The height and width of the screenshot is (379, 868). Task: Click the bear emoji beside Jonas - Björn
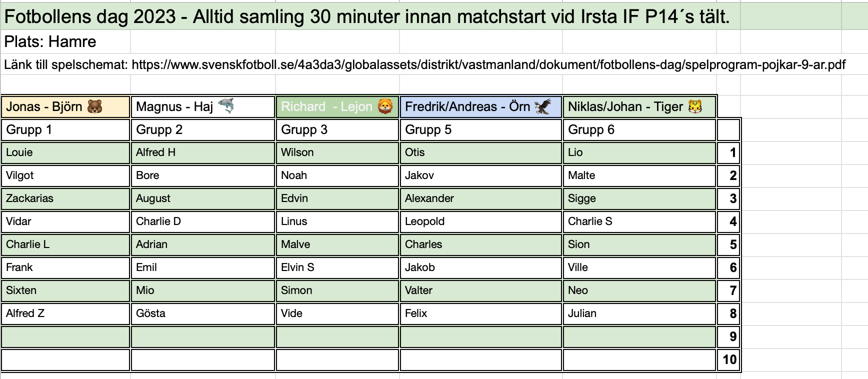point(95,106)
